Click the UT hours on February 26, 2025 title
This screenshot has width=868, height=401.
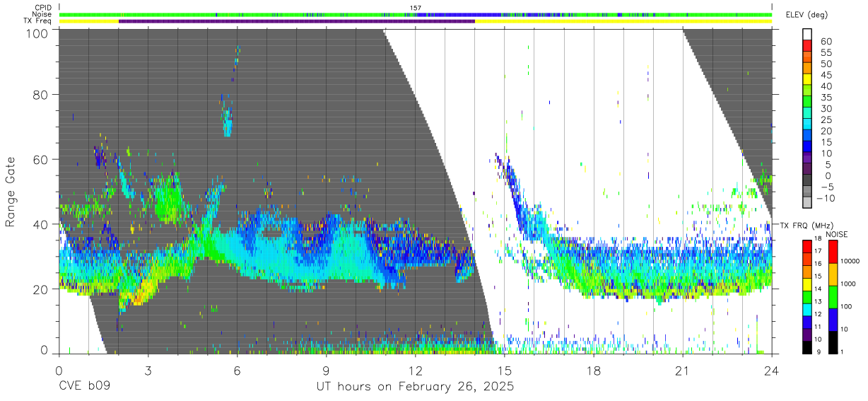[x=415, y=387]
